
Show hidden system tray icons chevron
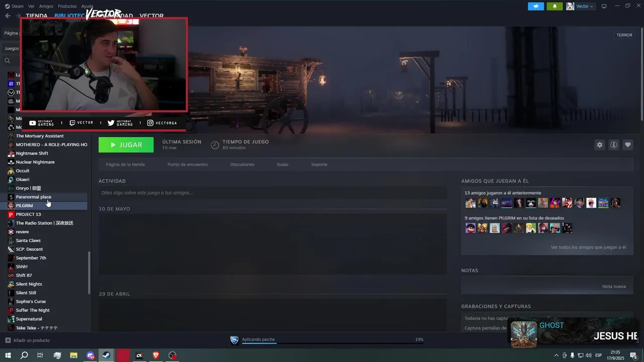point(556,355)
